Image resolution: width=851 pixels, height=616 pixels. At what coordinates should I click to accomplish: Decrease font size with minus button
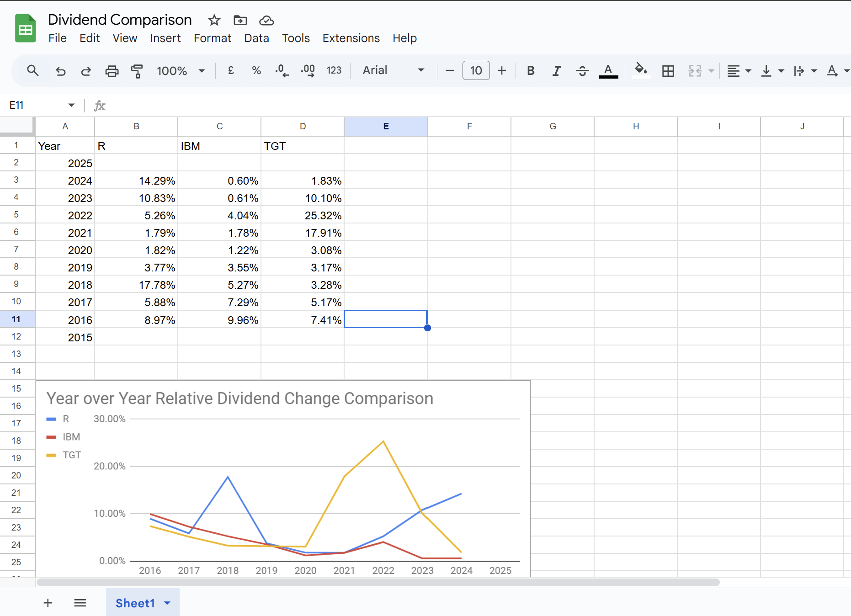[x=450, y=70]
